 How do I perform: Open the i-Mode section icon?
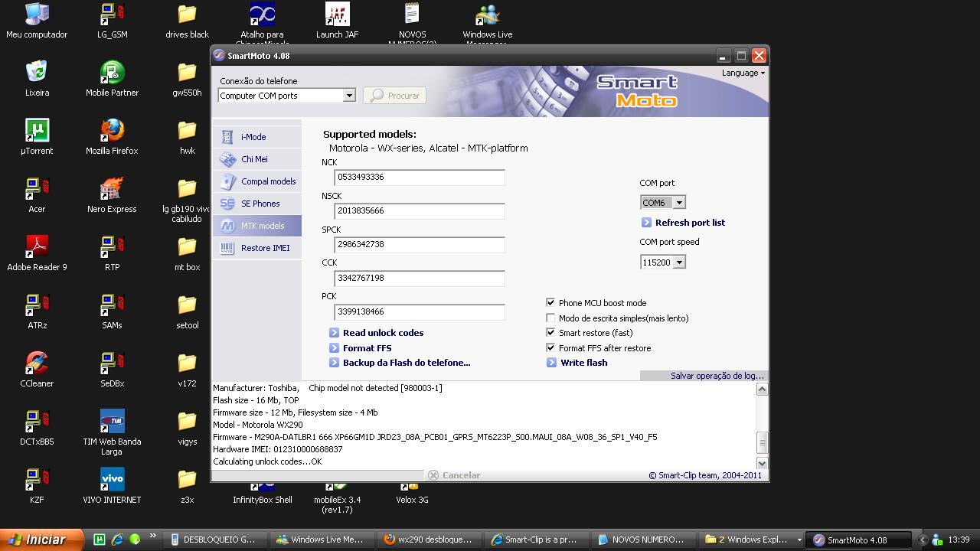click(227, 137)
